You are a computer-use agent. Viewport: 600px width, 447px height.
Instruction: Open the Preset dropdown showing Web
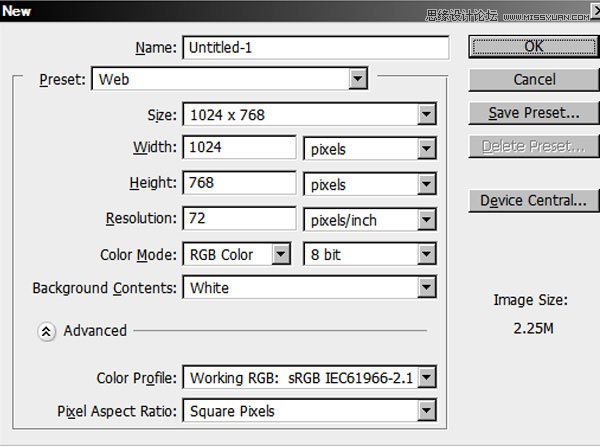tap(230, 79)
